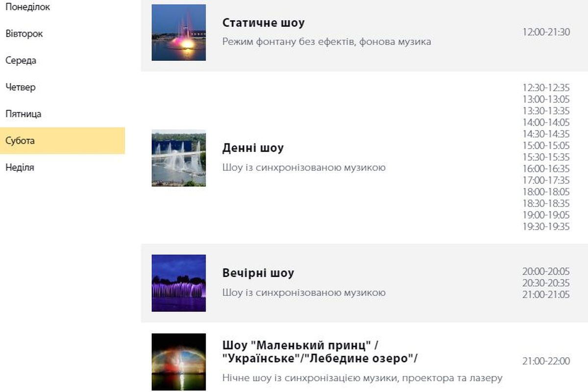Click the time slot 13:30-13:35
The height and width of the screenshot is (392, 588).
point(546,111)
